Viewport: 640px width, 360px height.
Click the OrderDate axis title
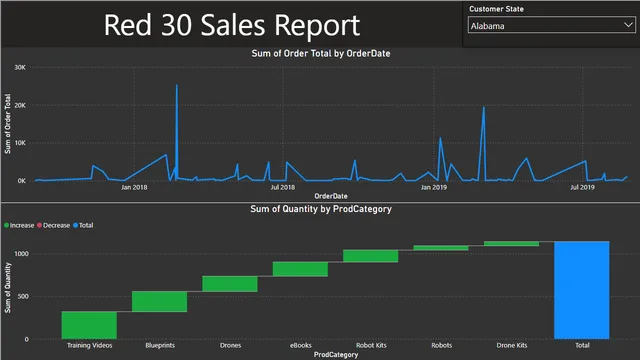click(x=331, y=196)
